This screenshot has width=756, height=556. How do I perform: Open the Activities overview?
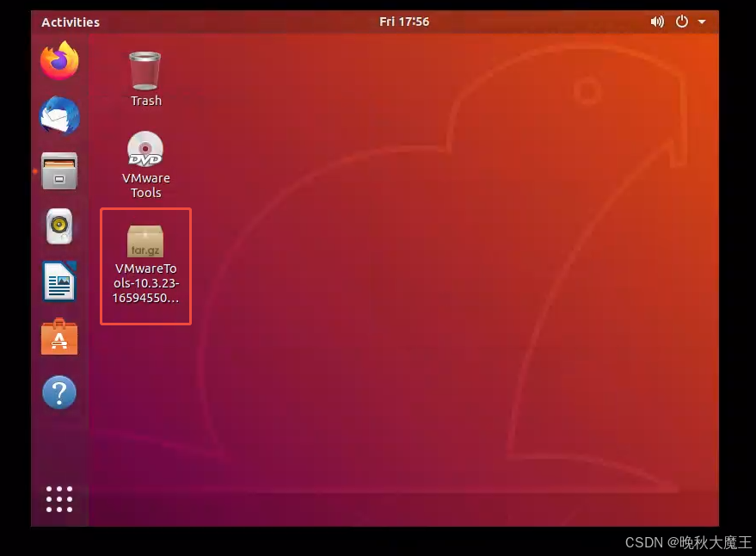(x=71, y=22)
